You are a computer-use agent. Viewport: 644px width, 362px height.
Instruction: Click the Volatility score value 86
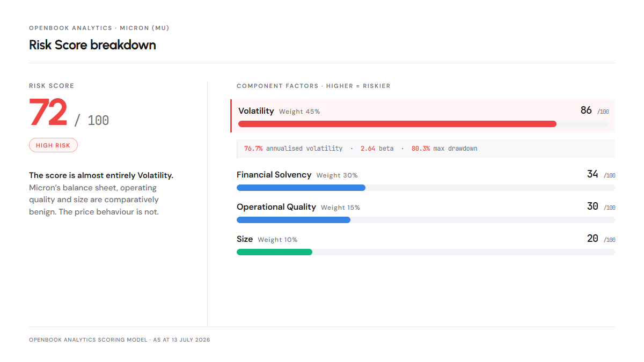[586, 110]
